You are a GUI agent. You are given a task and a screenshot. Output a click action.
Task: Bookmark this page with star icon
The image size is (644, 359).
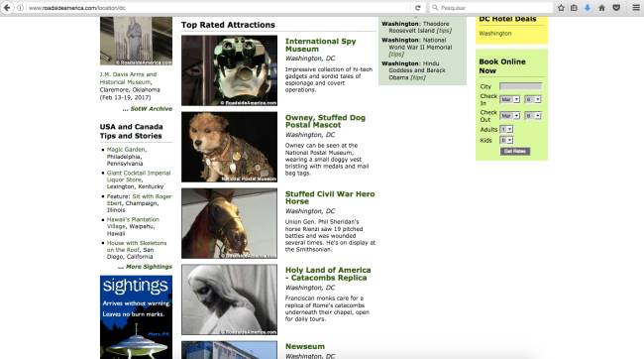point(561,8)
